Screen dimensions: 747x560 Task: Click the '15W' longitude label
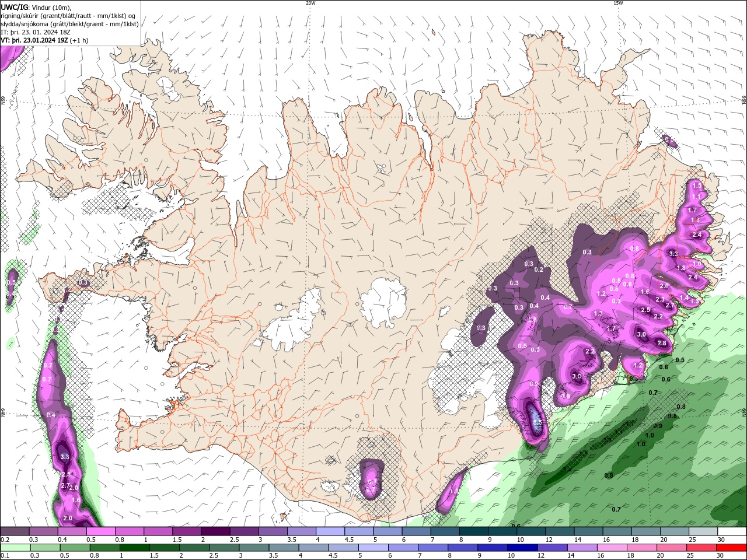pos(618,3)
